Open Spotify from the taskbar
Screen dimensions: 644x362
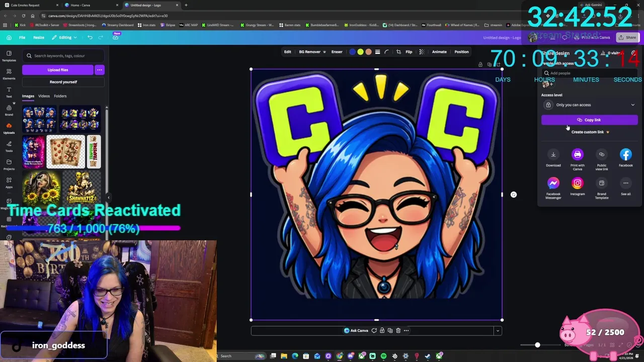tap(383, 356)
